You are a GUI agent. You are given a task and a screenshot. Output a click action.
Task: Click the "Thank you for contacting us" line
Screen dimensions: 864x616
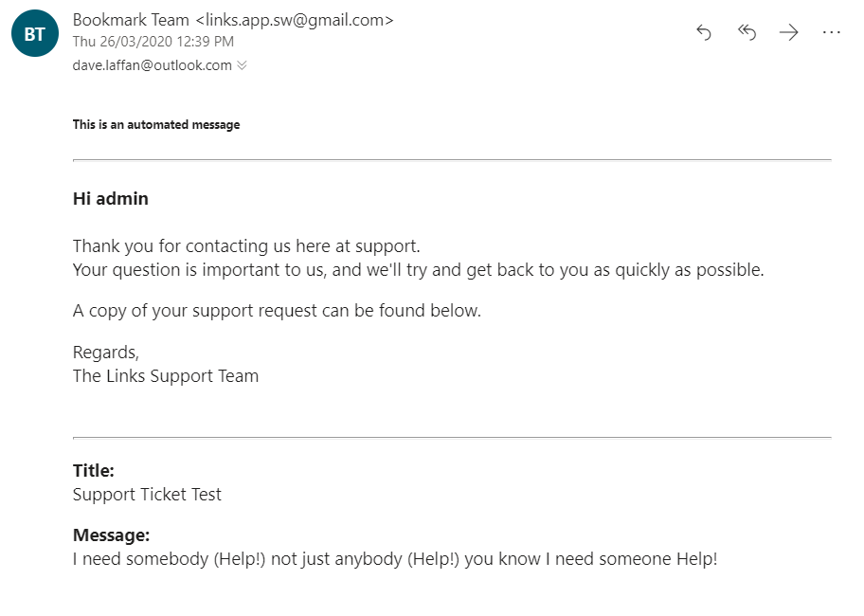click(x=246, y=246)
